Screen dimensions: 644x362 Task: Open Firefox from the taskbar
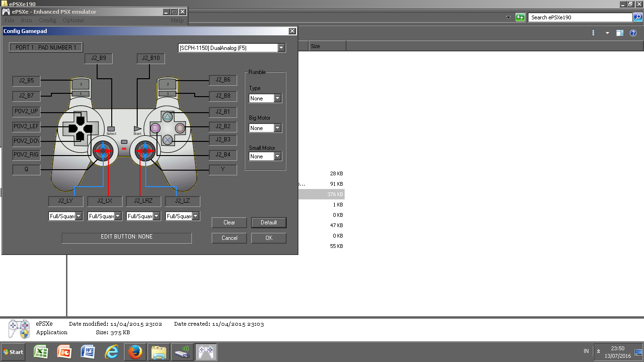[x=134, y=352]
